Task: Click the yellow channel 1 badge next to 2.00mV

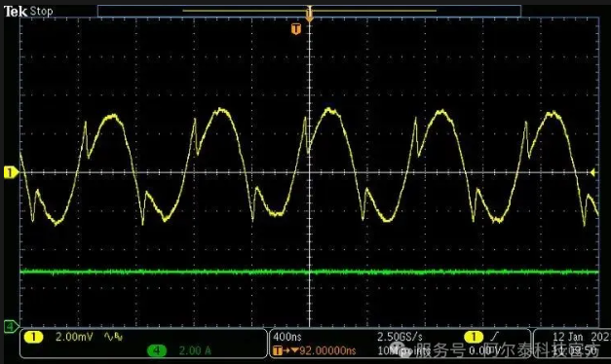Action: click(33, 337)
